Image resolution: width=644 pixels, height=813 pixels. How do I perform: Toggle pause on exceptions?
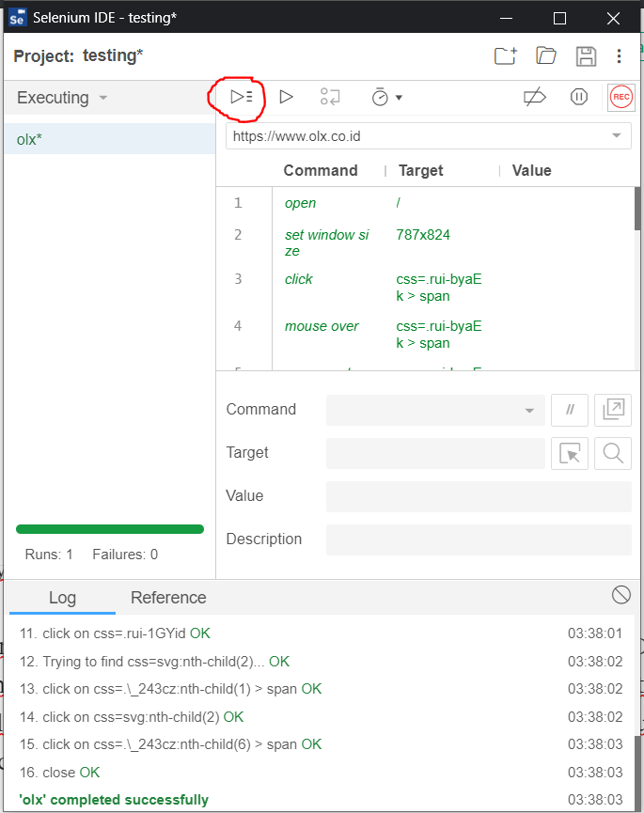(x=578, y=97)
